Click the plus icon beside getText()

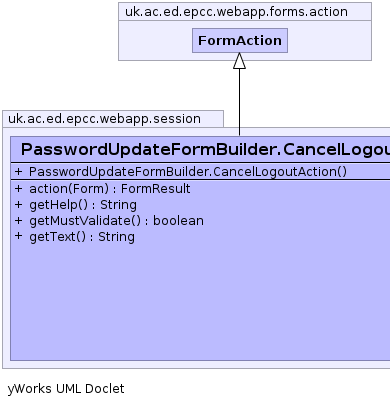pyautogui.click(x=19, y=236)
